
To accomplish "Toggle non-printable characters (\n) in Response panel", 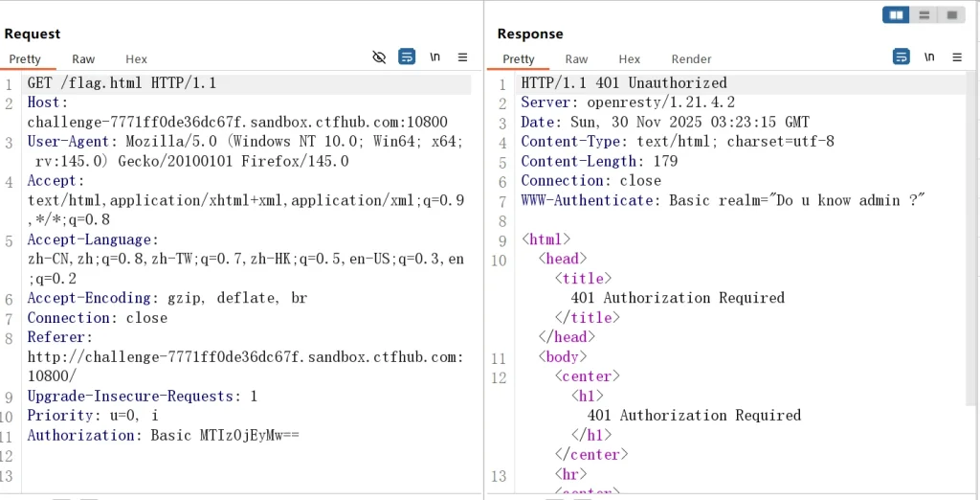I will point(929,57).
